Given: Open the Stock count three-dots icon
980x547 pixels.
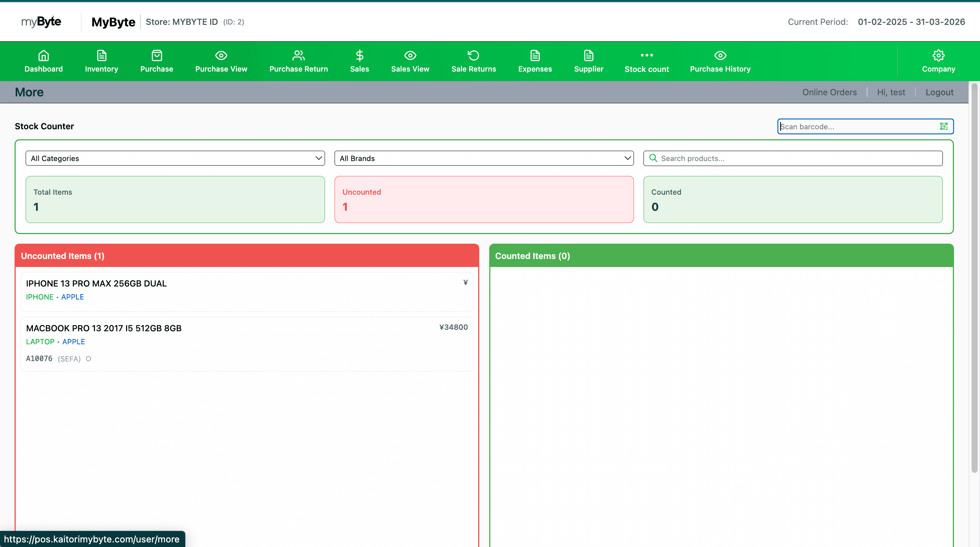Looking at the screenshot, I should coord(647,56).
